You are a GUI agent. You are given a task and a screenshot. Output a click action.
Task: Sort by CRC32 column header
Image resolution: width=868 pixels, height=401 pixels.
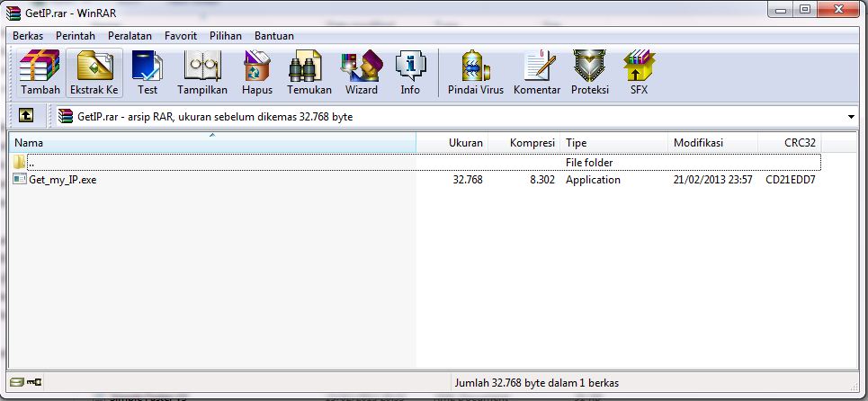pyautogui.click(x=790, y=143)
